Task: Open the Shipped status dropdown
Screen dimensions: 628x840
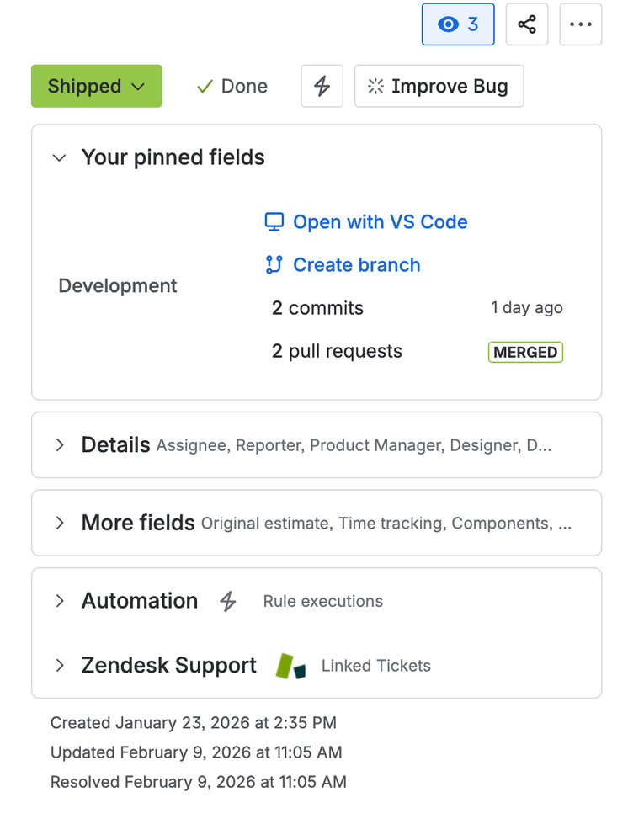Action: [96, 86]
